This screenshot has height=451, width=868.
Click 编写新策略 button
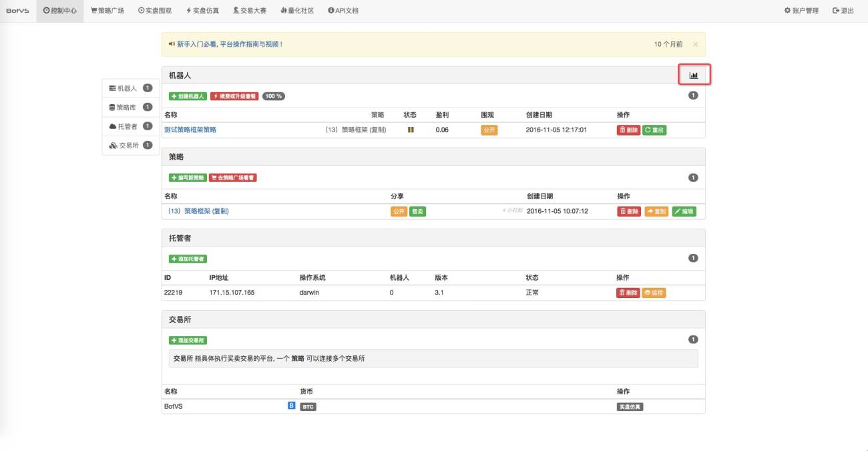188,178
